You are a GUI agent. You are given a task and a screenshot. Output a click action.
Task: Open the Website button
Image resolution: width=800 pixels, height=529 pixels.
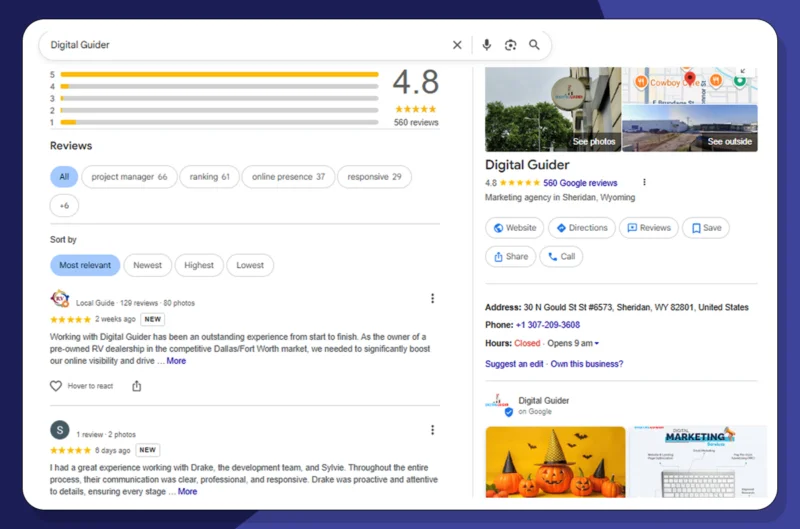[514, 228]
